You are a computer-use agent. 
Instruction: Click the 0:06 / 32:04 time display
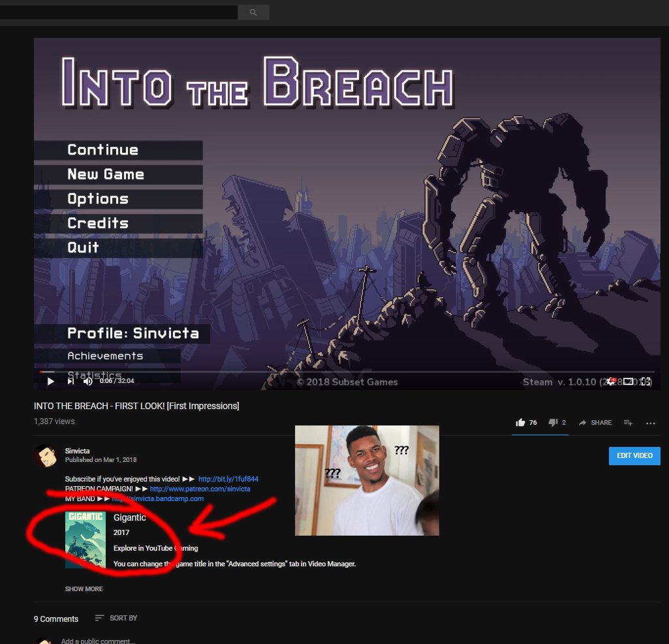pos(117,381)
